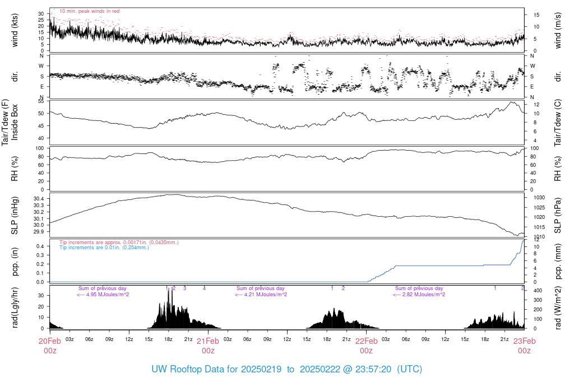The height and width of the screenshot is (392, 574).
Task: Click the 'RH (%)' left axis label
Action: coord(15,169)
